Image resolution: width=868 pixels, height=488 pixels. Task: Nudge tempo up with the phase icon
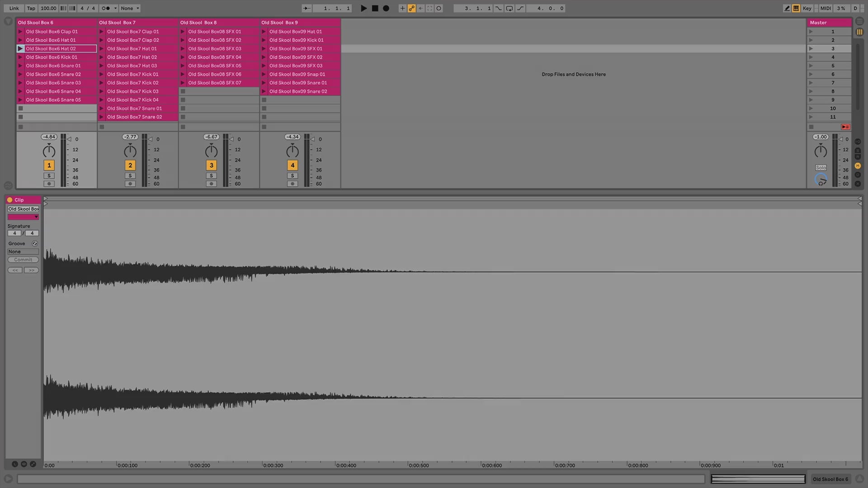pos(72,8)
